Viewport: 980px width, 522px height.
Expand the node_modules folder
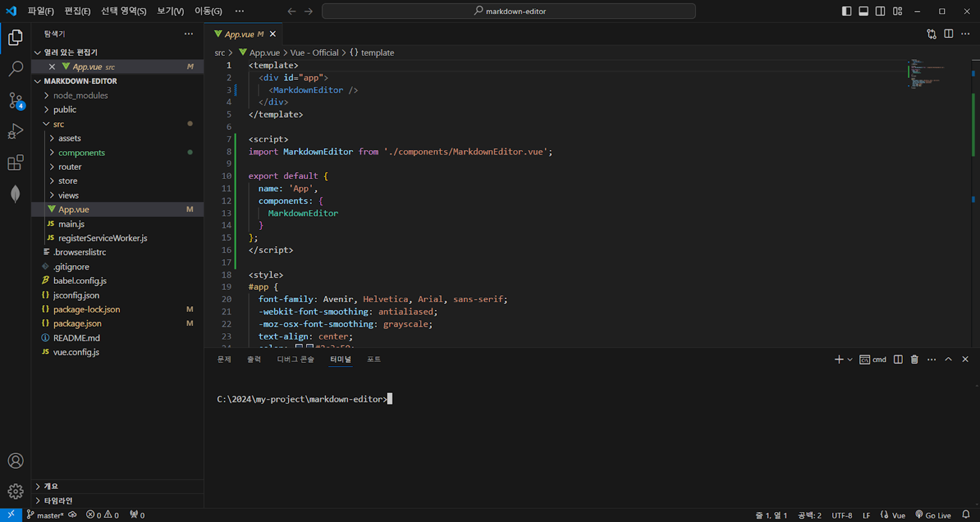point(47,95)
